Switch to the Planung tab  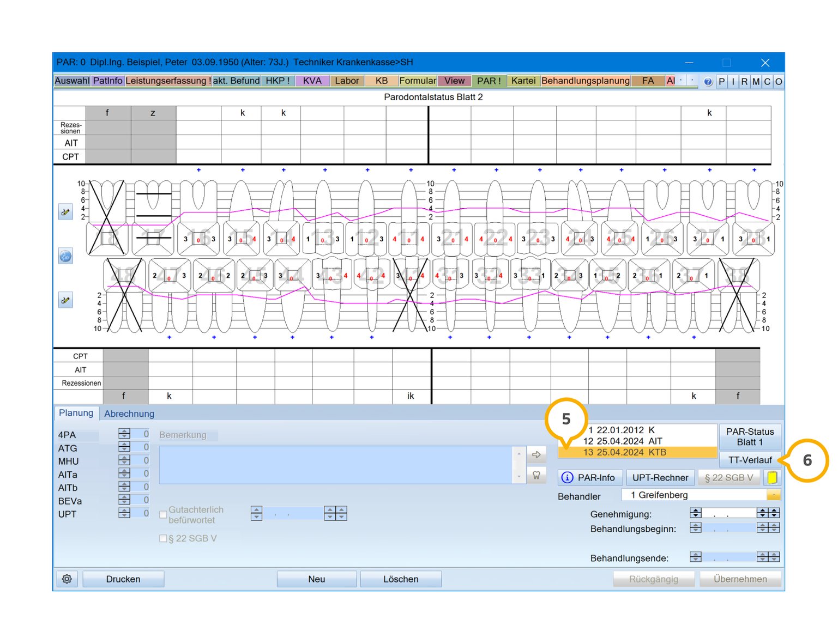[76, 413]
